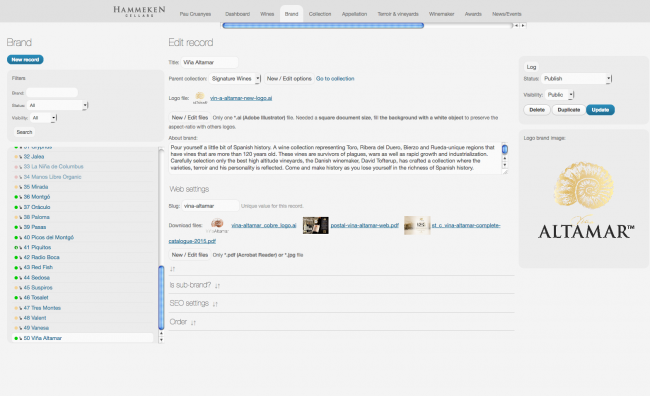Click the arrow icon next to 42 Radio Boca
Screen dimensions: 650x396
click(x=20, y=258)
